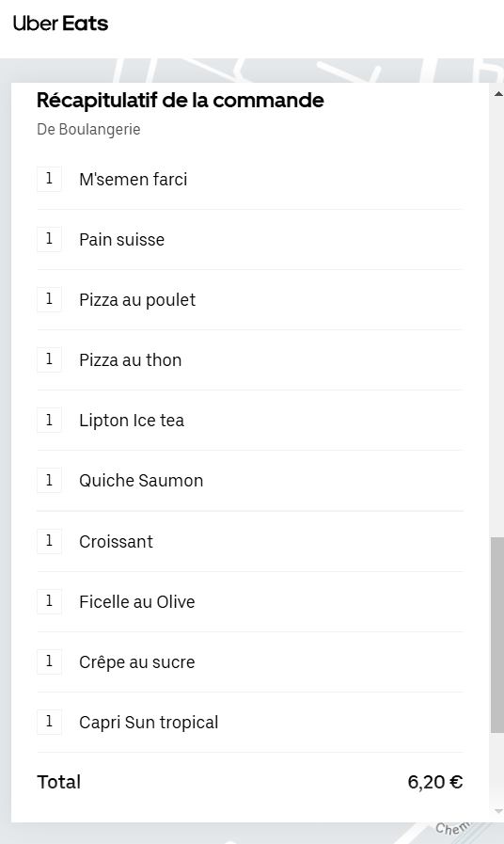Viewport: 504px width, 844px height.
Task: Click the scrollbar down arrow
Action: coord(498,811)
